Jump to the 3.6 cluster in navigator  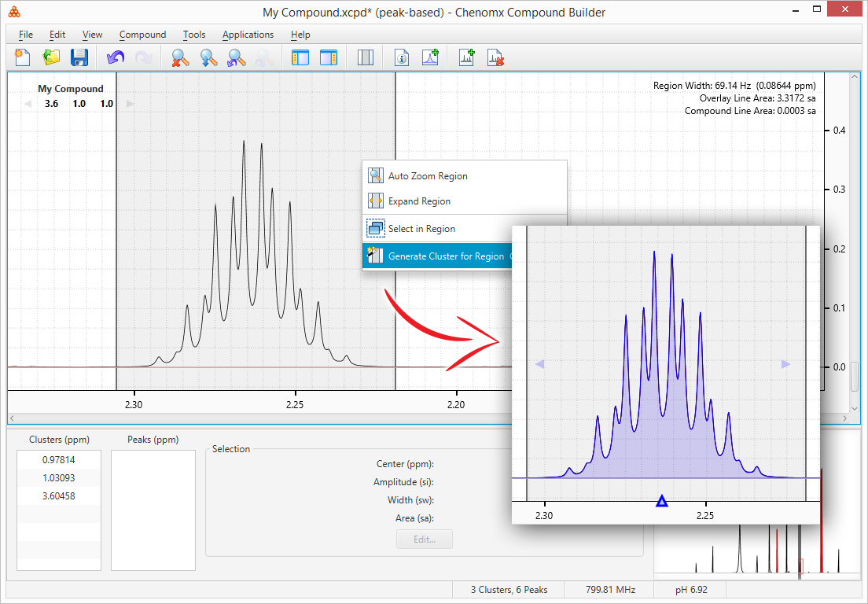point(51,104)
